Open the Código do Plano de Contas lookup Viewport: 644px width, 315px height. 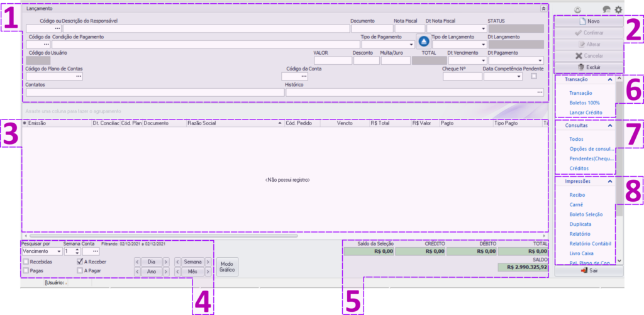point(79,77)
